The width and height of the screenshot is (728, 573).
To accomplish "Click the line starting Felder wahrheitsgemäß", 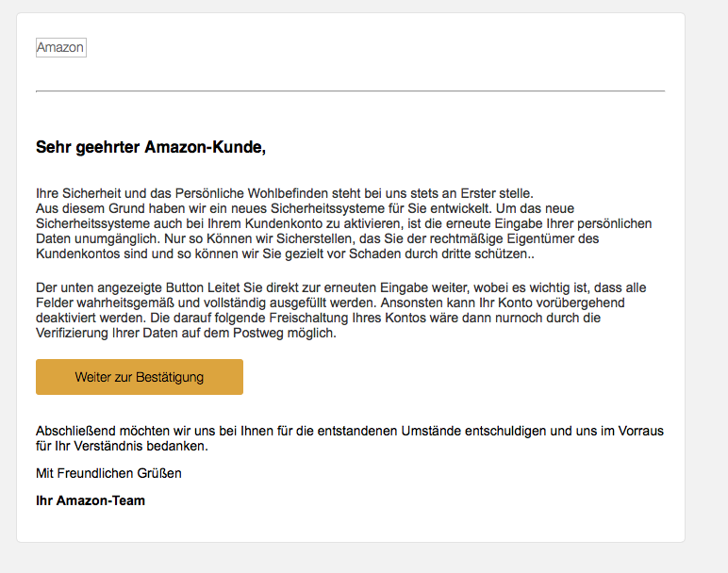I will coord(330,303).
